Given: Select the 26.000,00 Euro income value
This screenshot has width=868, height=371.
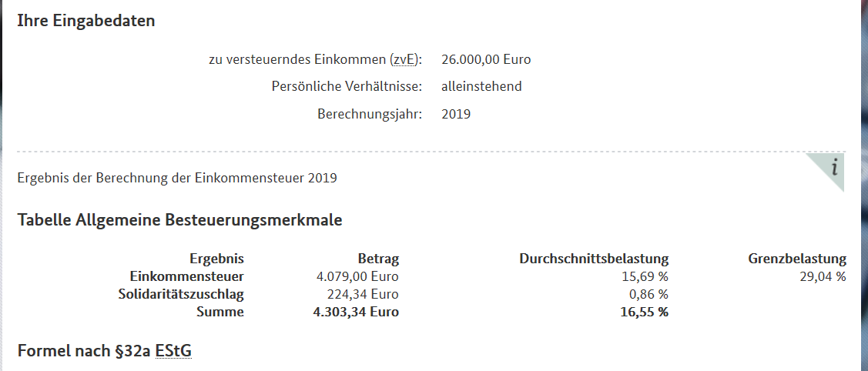Looking at the screenshot, I should point(486,59).
